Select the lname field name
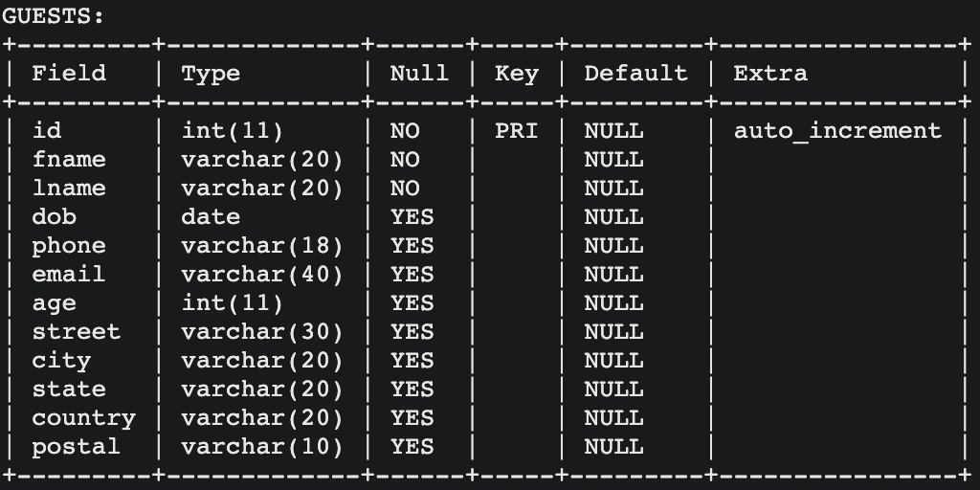Viewport: 980px width, 490px height. click(x=69, y=189)
